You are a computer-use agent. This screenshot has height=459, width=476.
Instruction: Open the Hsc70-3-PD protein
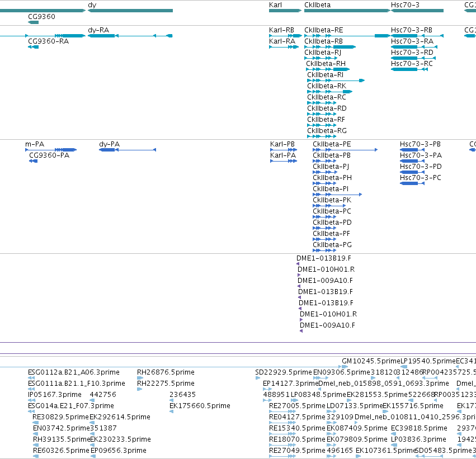(x=421, y=167)
